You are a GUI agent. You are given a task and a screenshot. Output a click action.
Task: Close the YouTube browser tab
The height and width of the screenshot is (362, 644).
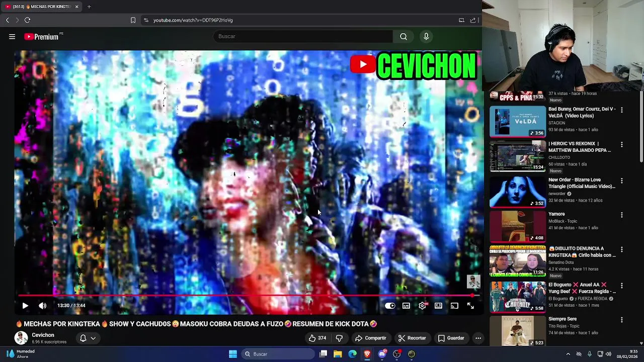pyautogui.click(x=76, y=7)
